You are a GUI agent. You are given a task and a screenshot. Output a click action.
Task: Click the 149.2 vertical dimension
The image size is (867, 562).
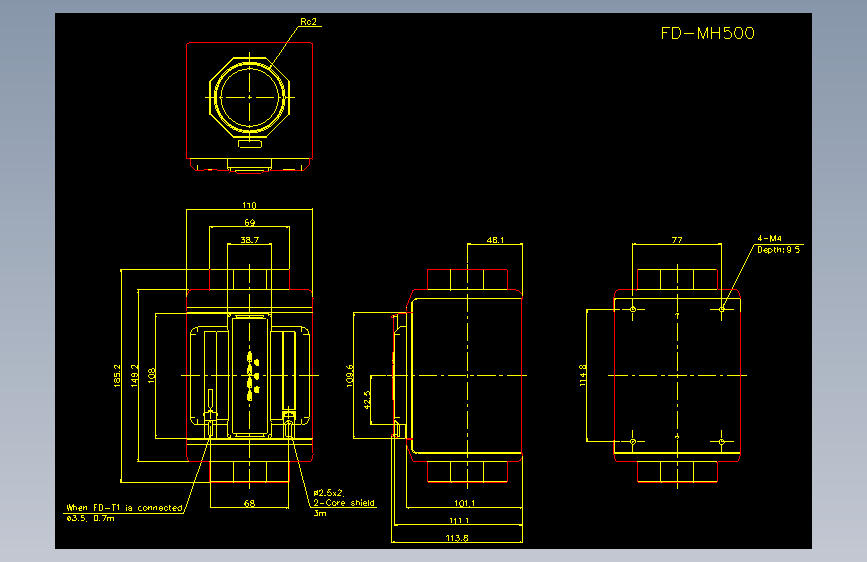pos(134,376)
